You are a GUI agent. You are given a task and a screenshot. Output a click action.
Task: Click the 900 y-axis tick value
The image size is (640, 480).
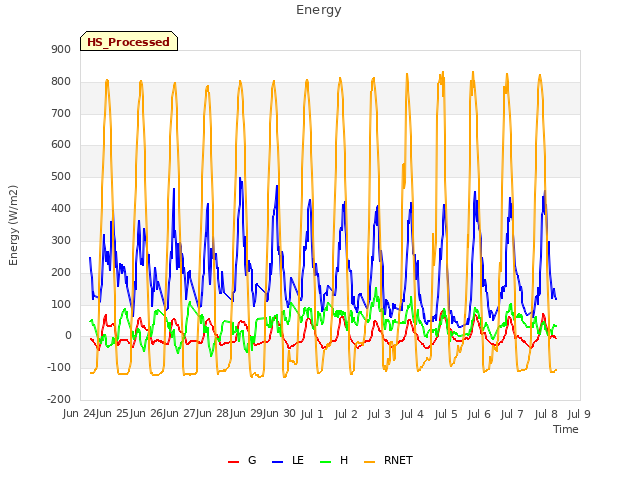(x=61, y=49)
